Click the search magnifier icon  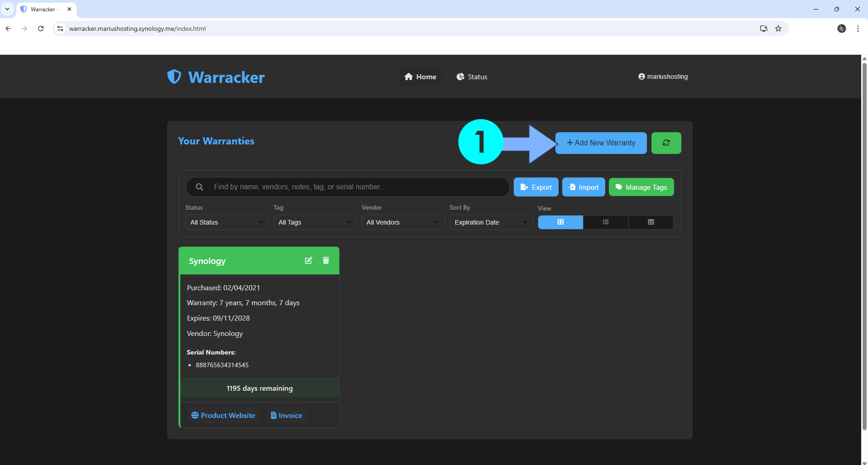(x=199, y=187)
